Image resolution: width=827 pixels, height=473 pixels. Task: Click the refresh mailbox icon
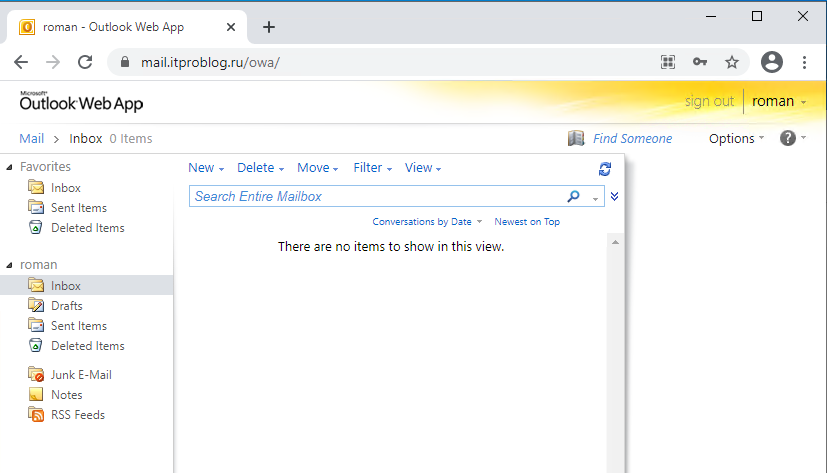tap(604, 169)
